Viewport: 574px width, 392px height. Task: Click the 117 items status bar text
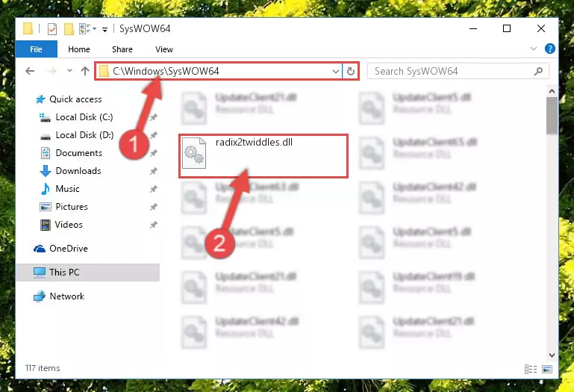coord(43,368)
